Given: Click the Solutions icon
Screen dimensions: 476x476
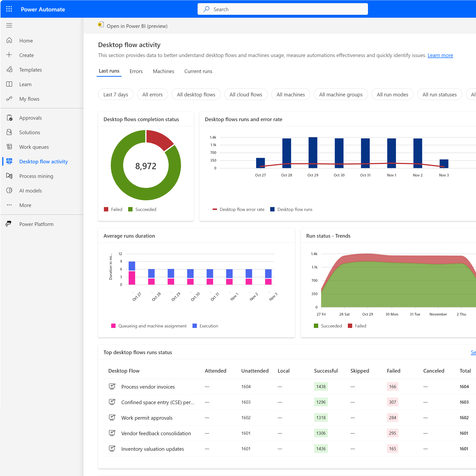Looking at the screenshot, I should click(x=9, y=132).
